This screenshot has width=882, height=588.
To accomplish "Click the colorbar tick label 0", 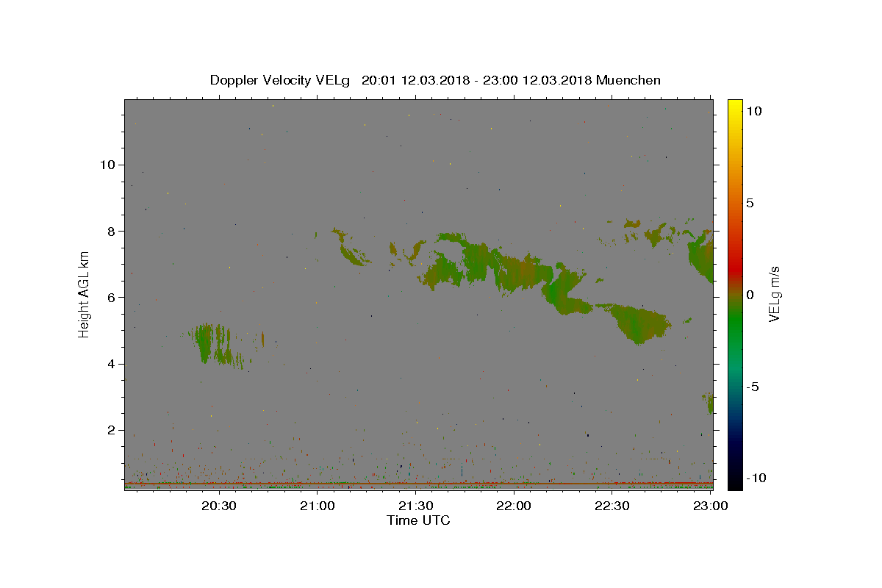I will (750, 295).
